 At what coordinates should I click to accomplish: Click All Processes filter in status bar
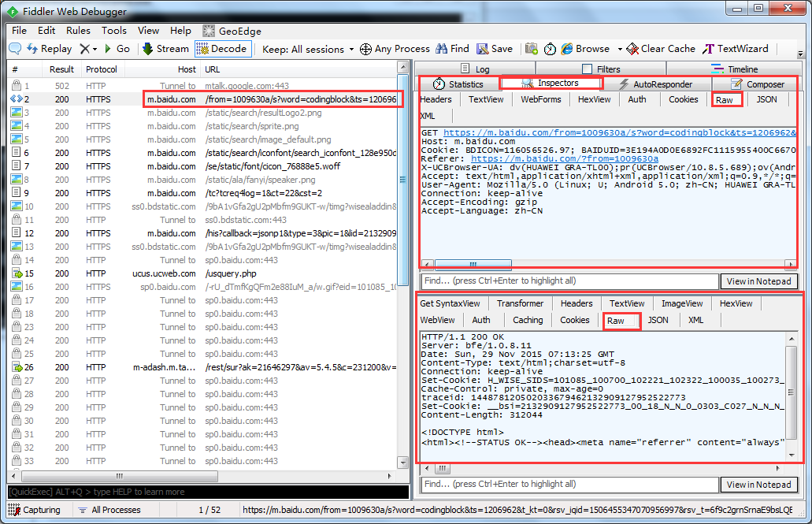109,510
